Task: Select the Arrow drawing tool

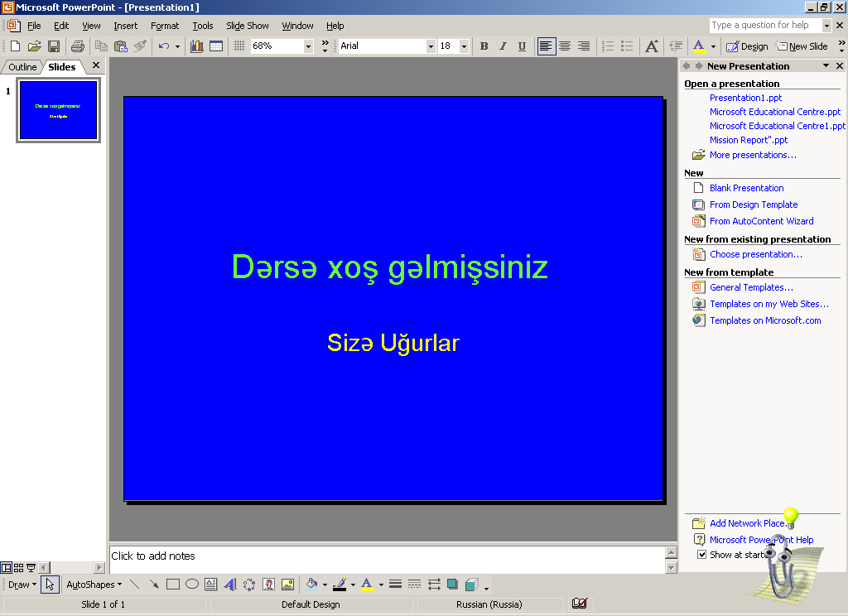Action: pyautogui.click(x=154, y=585)
